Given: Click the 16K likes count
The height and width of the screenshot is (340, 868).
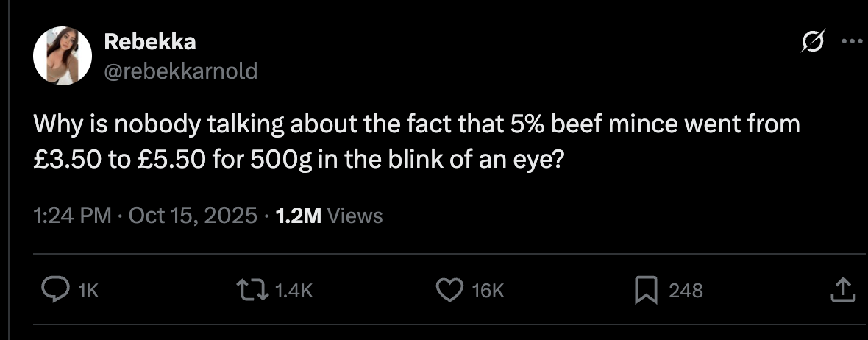Looking at the screenshot, I should pos(487,291).
